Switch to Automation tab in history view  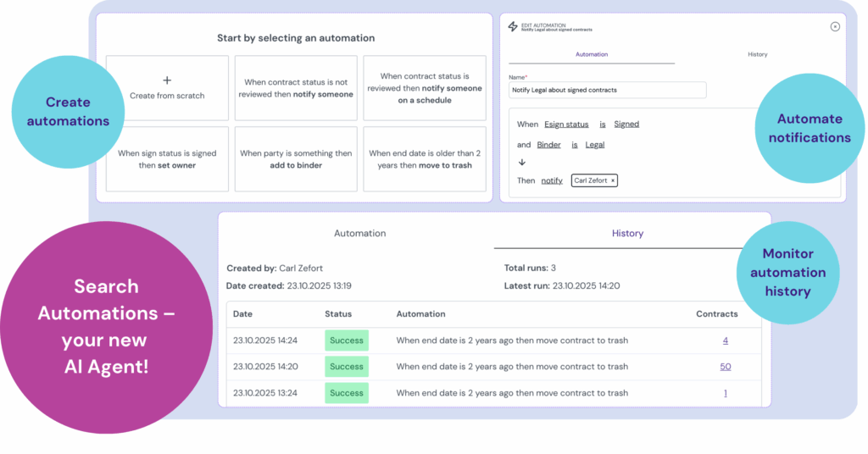pyautogui.click(x=359, y=234)
